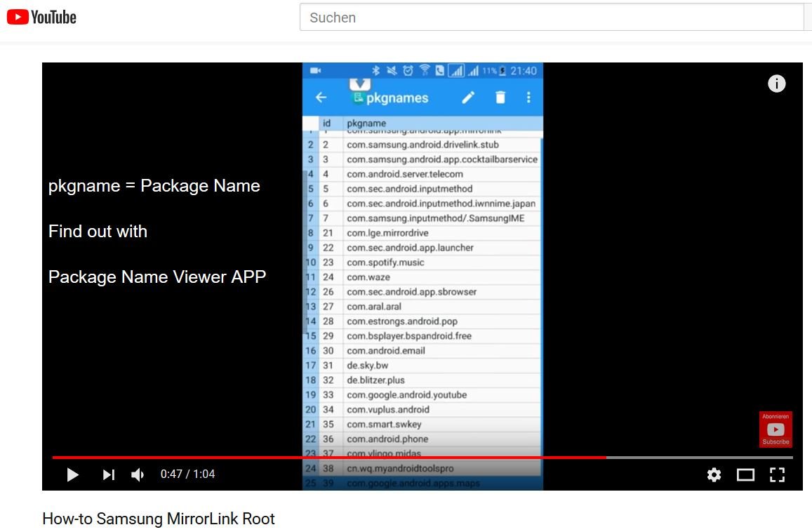The width and height of the screenshot is (812, 532).
Task: Tap the alarm clock status icon on phone
Action: (408, 70)
